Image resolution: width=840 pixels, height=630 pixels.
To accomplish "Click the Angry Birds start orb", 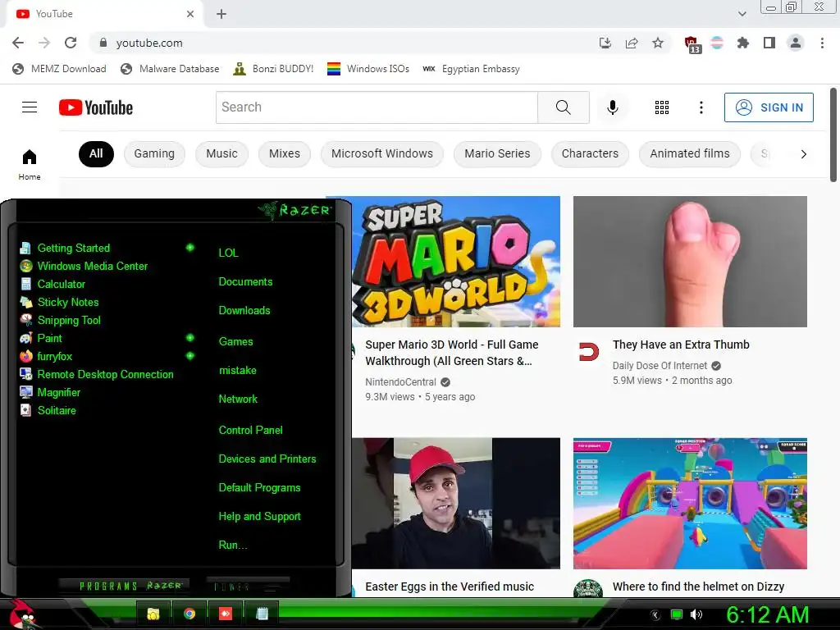I will (x=24, y=614).
